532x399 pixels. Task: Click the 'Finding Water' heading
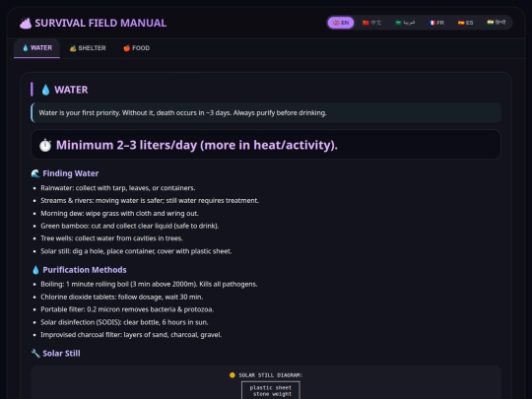pyautogui.click(x=71, y=173)
